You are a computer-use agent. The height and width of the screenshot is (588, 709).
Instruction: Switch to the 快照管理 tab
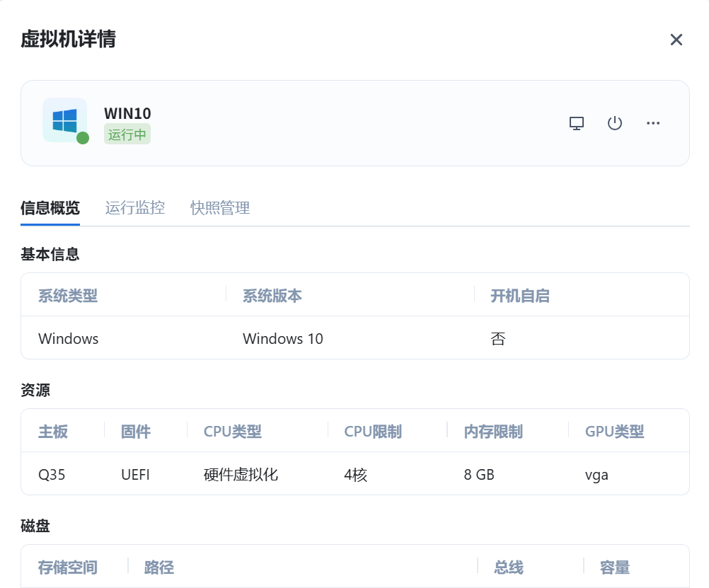coord(220,208)
